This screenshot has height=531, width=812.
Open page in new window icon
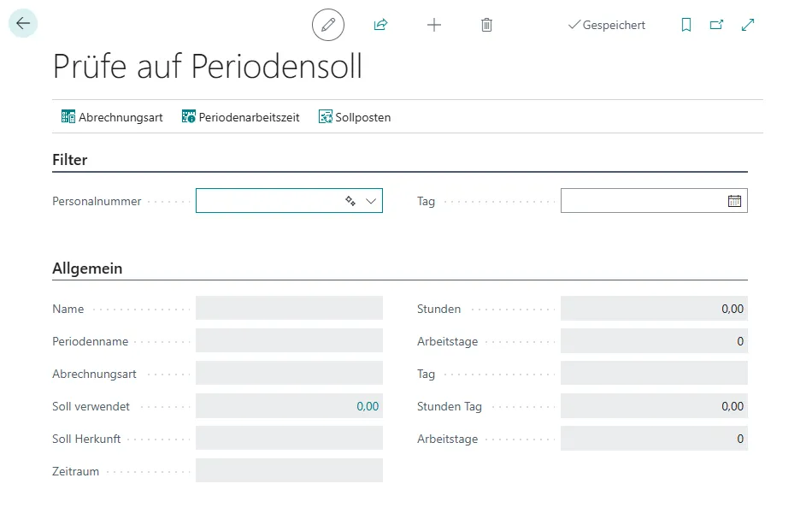tap(716, 25)
